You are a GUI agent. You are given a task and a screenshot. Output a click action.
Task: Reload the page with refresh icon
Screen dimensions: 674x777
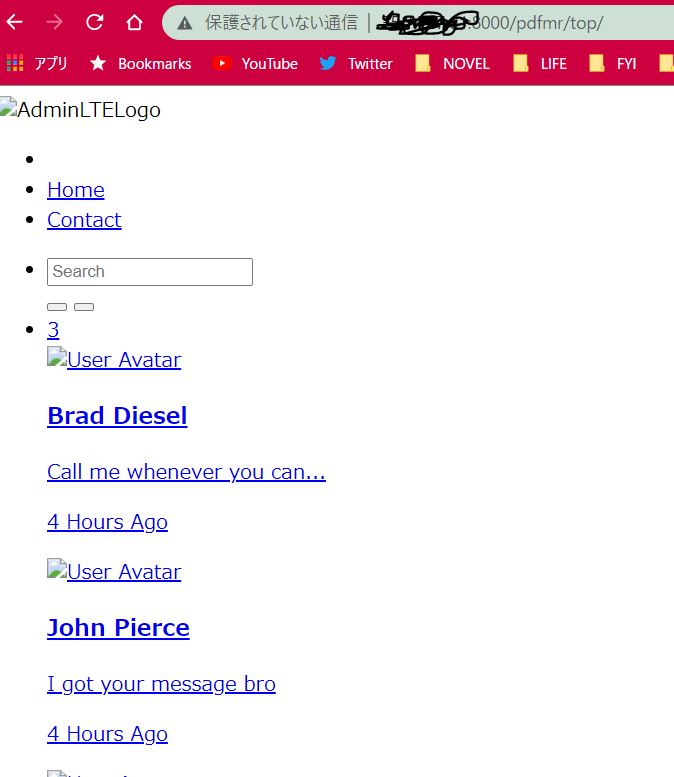(95, 22)
